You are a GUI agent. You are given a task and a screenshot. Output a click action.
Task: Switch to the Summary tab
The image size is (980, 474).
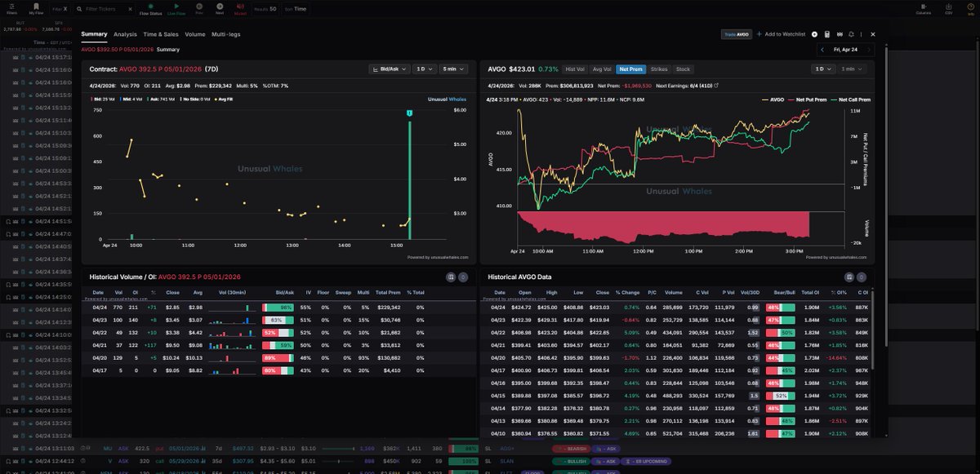pos(94,34)
